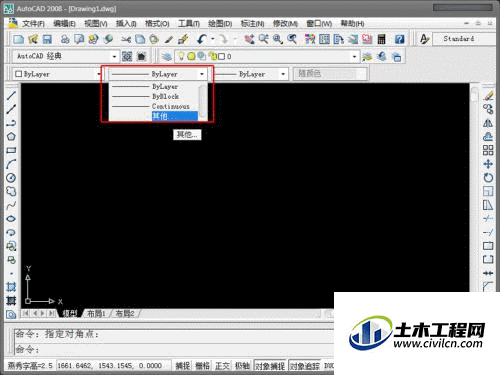Open the 修改(M) menu
500x375 pixels.
click(x=285, y=24)
